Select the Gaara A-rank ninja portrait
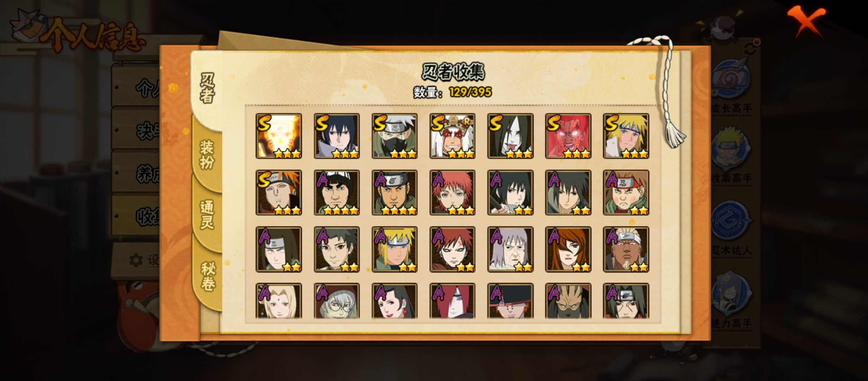 coord(452,249)
